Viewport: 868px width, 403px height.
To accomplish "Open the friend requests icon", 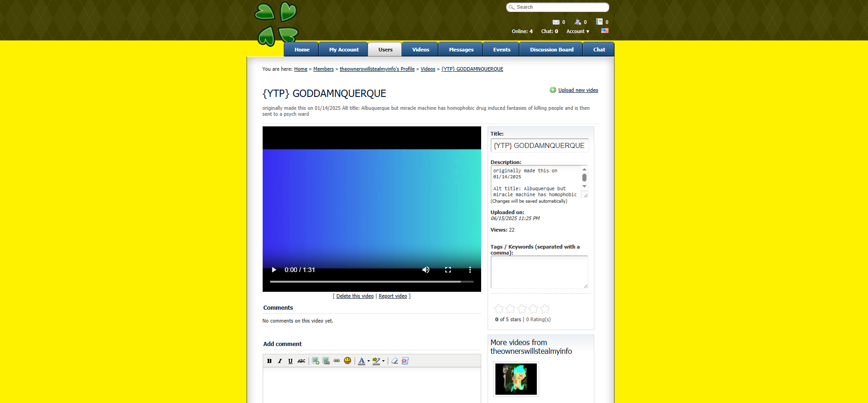I will coord(578,22).
